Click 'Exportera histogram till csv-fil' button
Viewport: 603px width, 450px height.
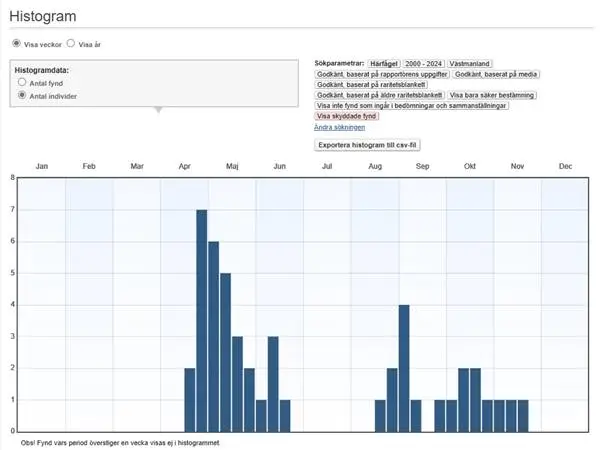pos(366,145)
